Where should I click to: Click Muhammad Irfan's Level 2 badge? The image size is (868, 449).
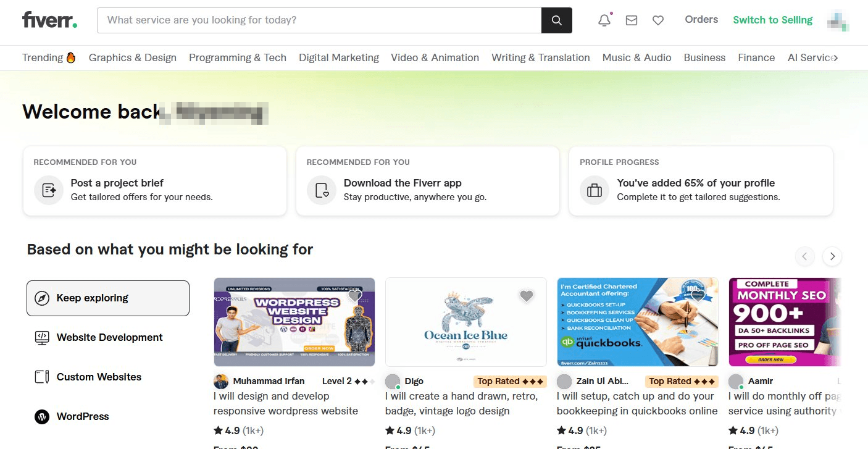pyautogui.click(x=348, y=381)
